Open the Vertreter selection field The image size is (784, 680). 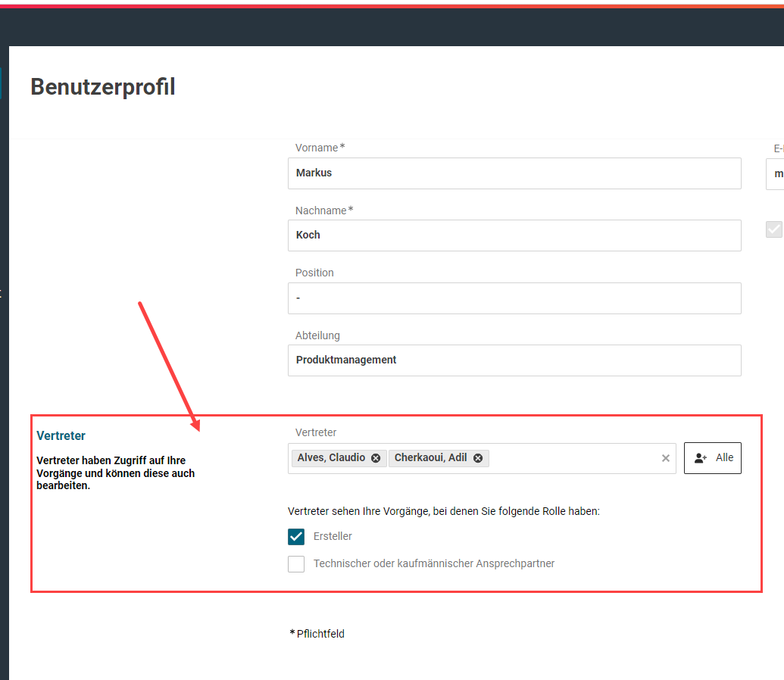pos(576,458)
